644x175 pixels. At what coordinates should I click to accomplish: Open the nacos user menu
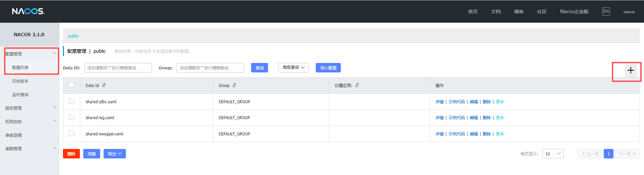(x=629, y=12)
